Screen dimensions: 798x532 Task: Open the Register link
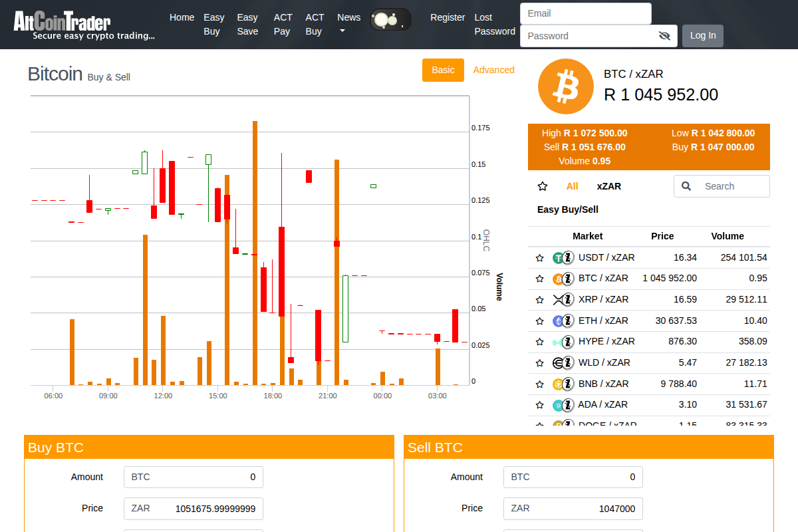[x=448, y=17]
